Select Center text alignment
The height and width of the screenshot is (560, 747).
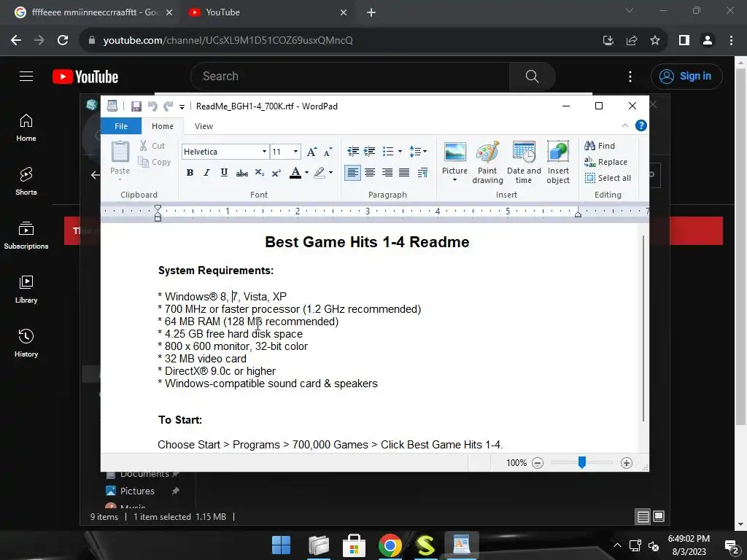click(370, 172)
